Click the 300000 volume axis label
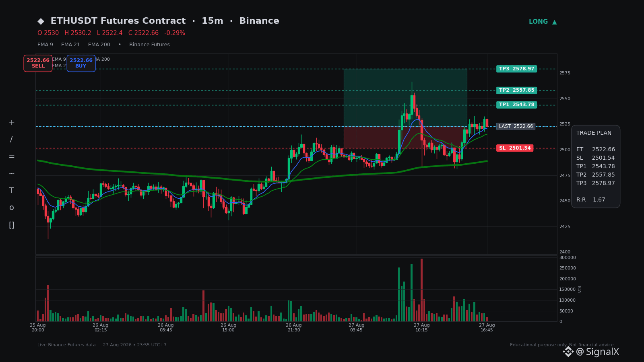The height and width of the screenshot is (362, 644). pyautogui.click(x=568, y=258)
